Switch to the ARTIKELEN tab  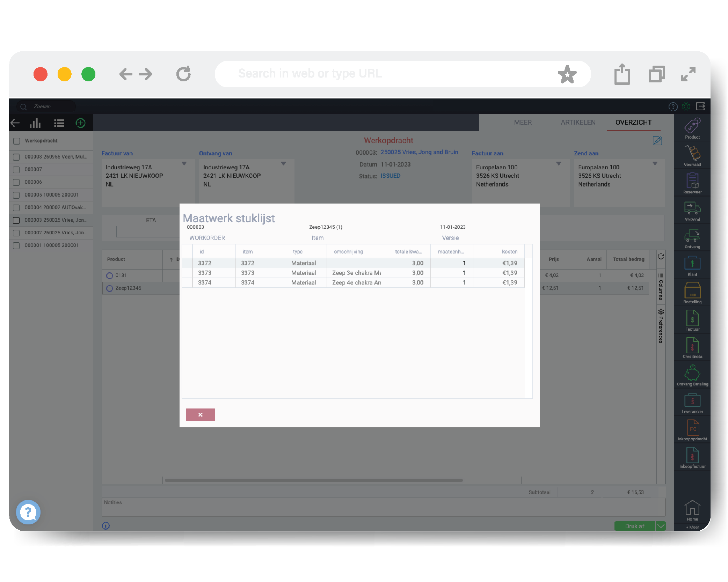click(x=578, y=123)
